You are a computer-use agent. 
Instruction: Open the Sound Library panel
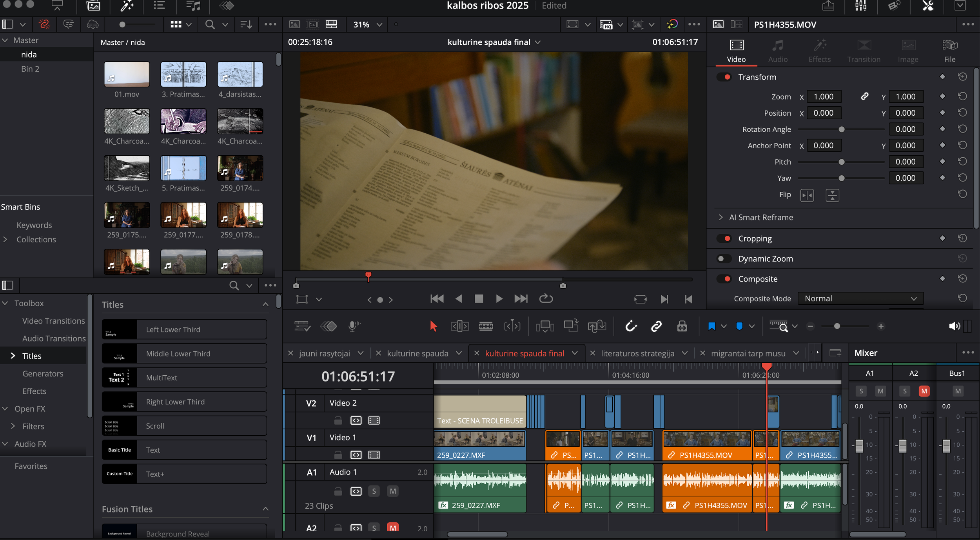click(192, 6)
